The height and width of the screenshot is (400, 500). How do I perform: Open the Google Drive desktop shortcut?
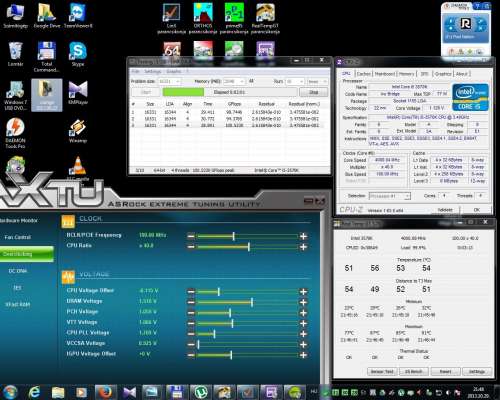tap(47, 16)
